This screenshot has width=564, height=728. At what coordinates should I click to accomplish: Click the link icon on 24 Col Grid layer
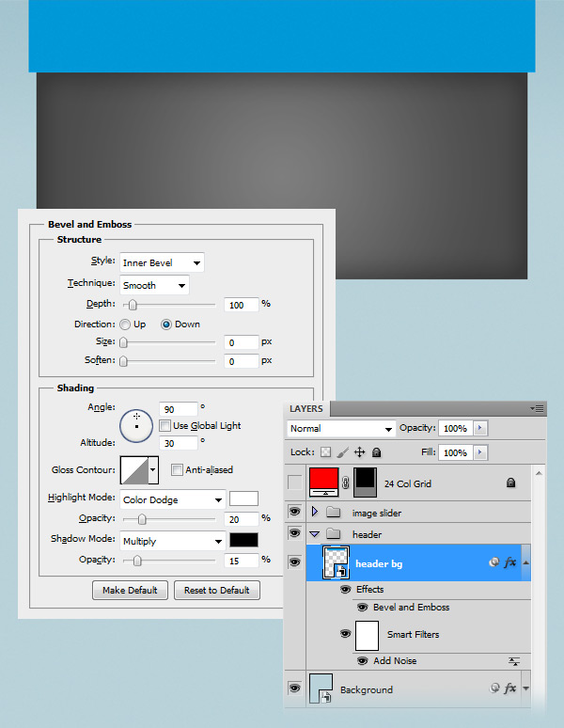[x=346, y=483]
